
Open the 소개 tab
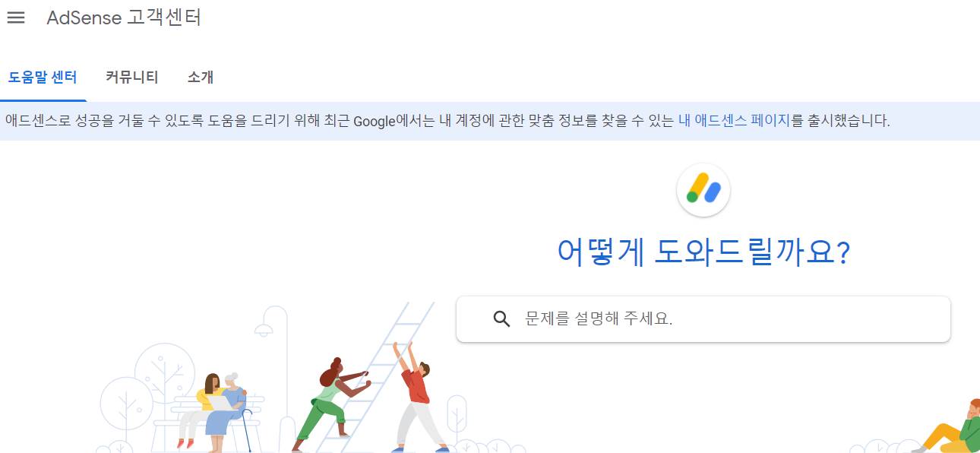coord(201,77)
